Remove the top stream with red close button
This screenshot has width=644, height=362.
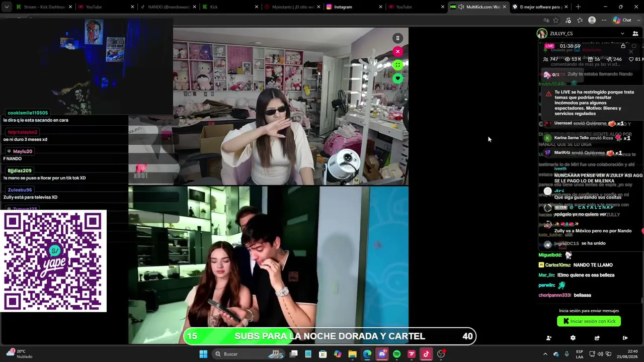tap(397, 51)
